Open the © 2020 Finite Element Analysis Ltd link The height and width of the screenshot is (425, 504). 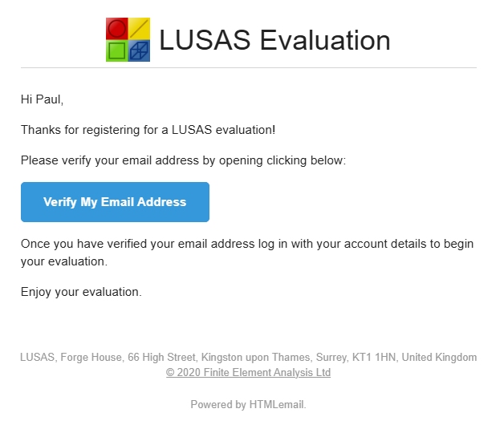tap(248, 373)
